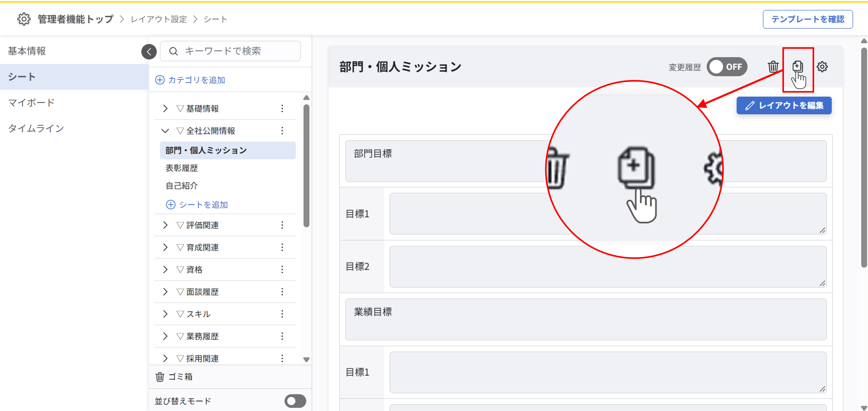The height and width of the screenshot is (411, 868).
Task: Open the three-dot menu for 面談履歴
Action: pos(282,292)
